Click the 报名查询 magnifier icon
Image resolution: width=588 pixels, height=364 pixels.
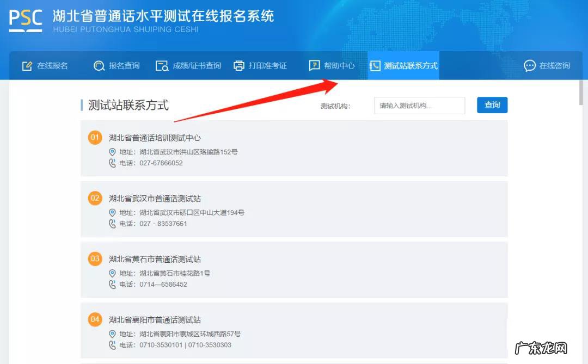99,65
